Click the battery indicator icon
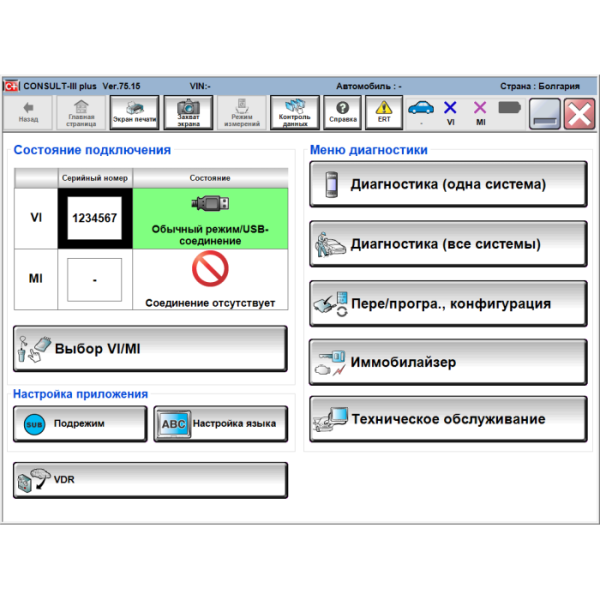Screen dimensions: 600x600 [x=509, y=107]
